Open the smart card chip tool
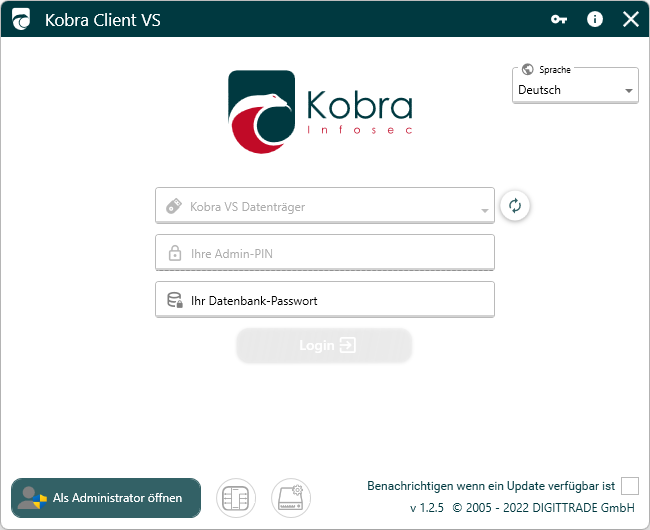This screenshot has width=650, height=530. point(236,498)
